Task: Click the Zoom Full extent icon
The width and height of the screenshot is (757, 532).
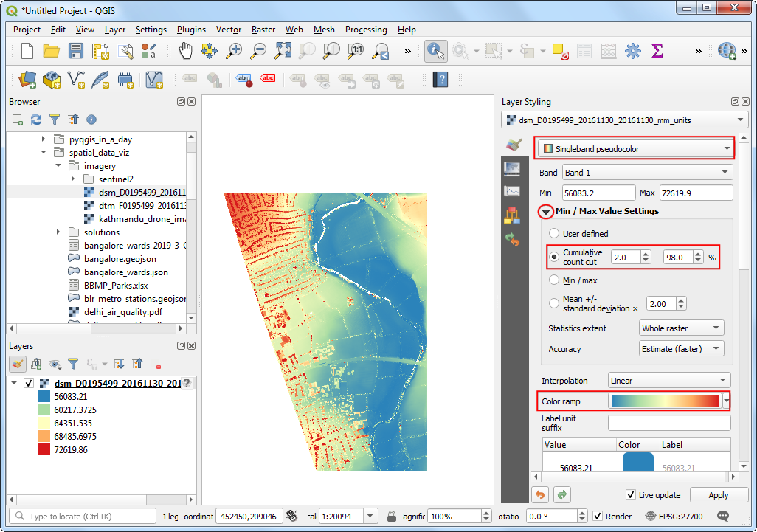Action: pos(283,51)
